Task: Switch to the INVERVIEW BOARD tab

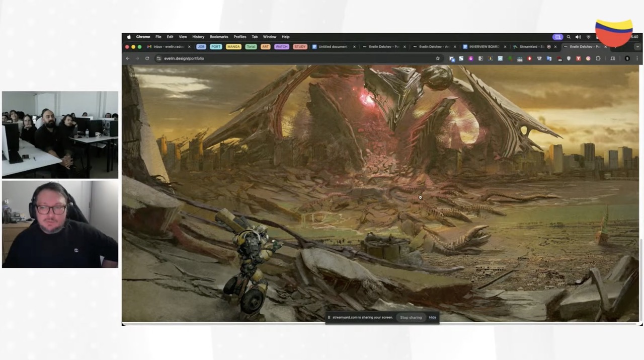Action: click(483, 47)
